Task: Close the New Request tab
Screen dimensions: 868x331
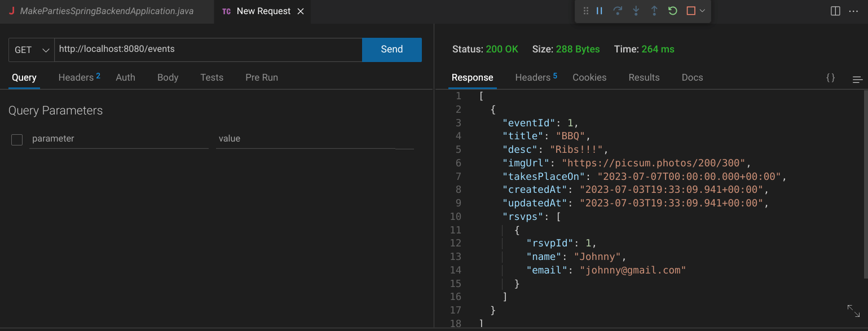Action: pos(300,11)
